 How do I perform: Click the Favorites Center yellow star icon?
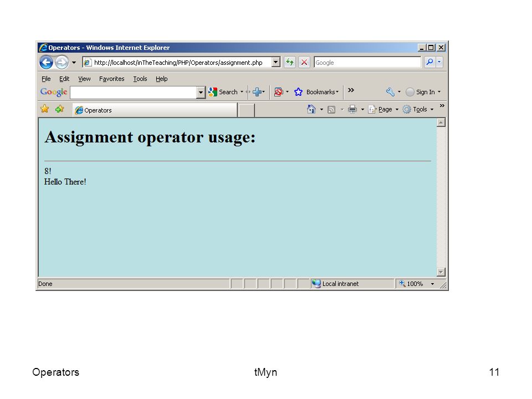(45, 109)
